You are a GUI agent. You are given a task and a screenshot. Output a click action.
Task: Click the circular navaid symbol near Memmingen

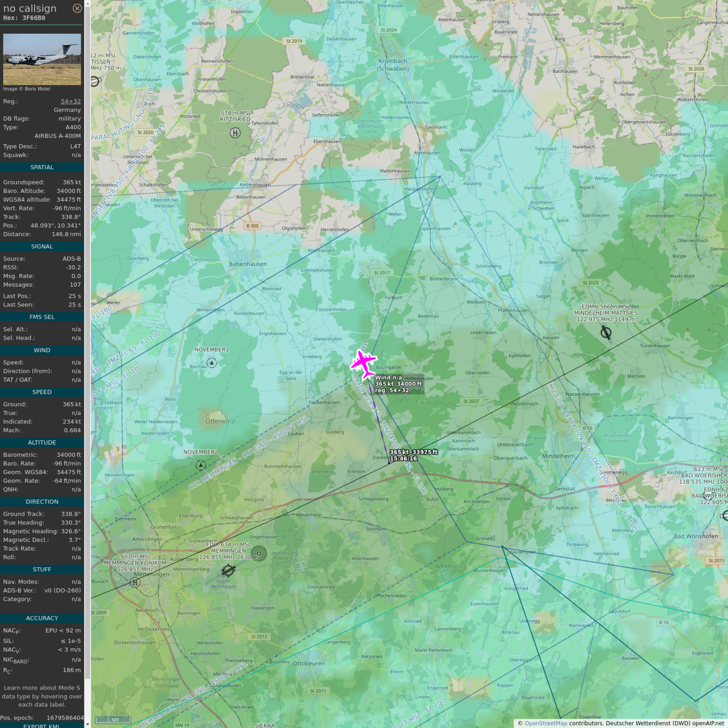coord(259,554)
